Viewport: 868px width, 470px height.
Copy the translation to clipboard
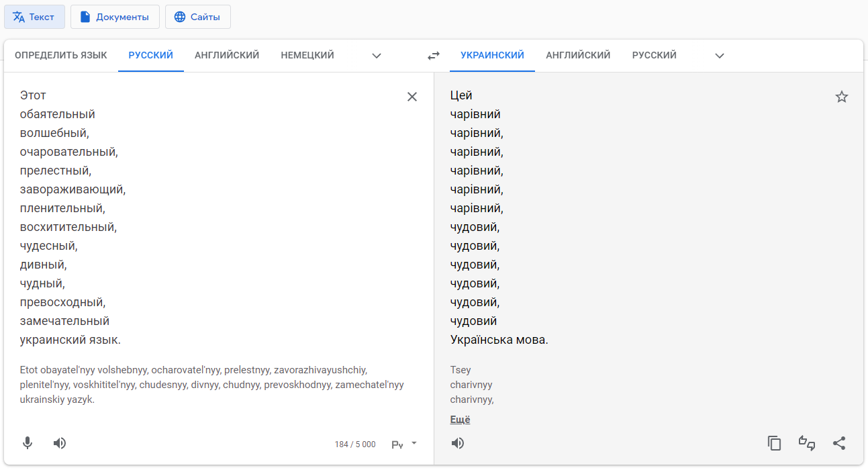tap(775, 443)
